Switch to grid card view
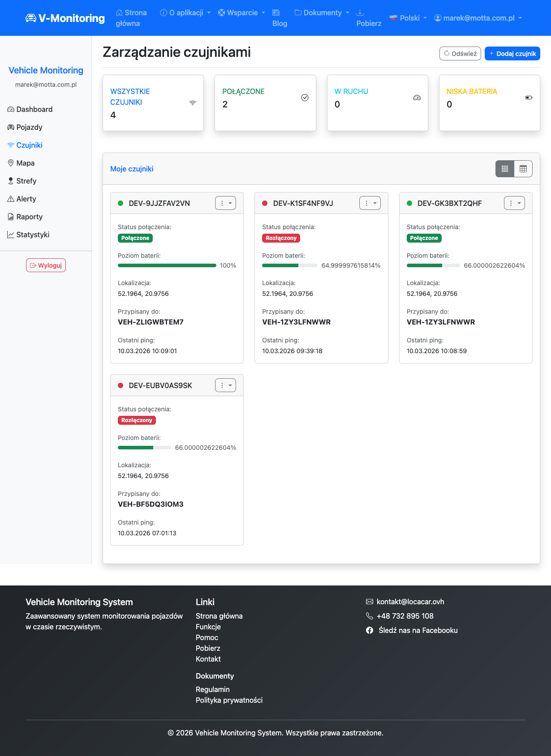Image resolution: width=551 pixels, height=756 pixels. pyautogui.click(x=505, y=169)
